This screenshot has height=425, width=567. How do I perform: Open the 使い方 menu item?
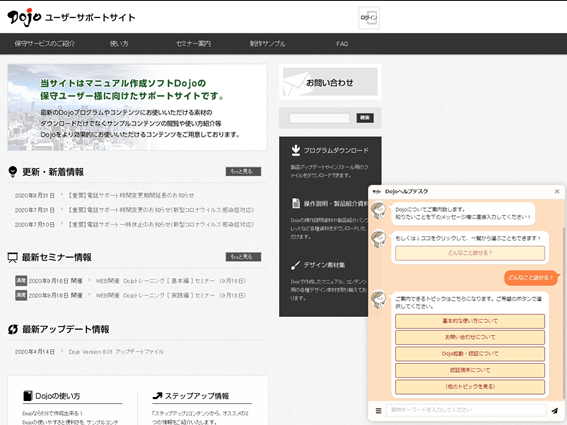point(119,44)
